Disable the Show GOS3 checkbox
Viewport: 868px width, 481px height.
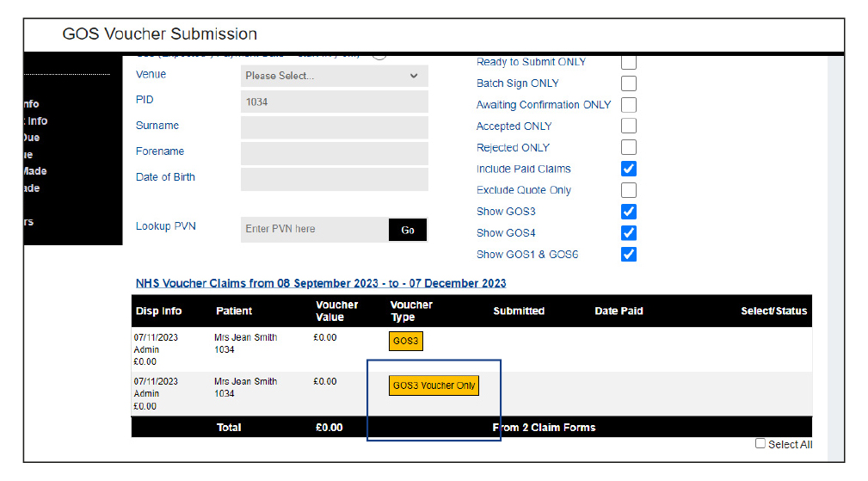(629, 212)
